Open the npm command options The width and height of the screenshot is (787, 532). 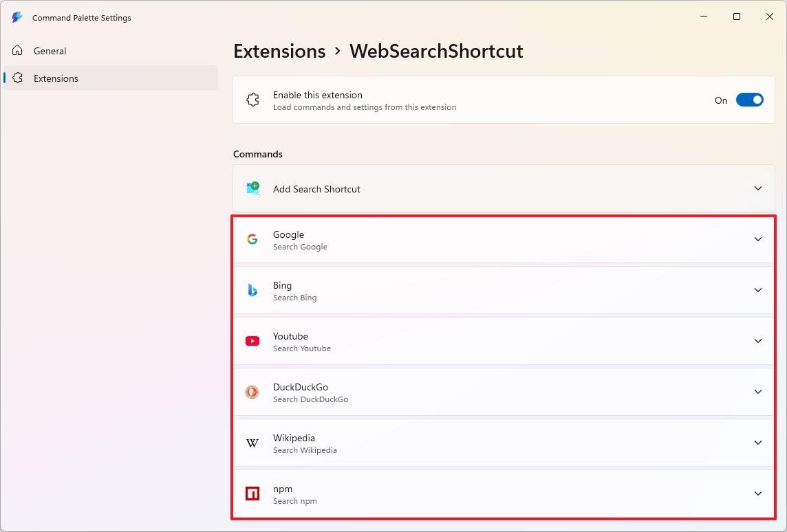point(758,494)
